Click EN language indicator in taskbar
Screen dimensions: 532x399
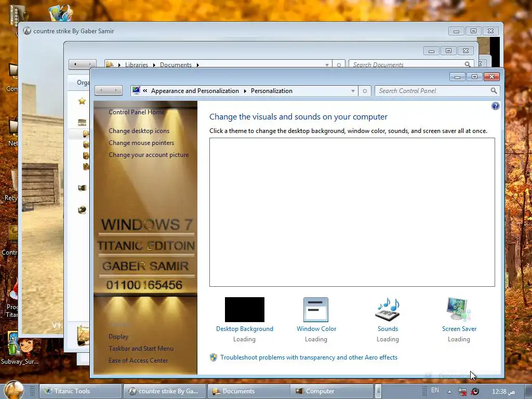[x=435, y=390]
